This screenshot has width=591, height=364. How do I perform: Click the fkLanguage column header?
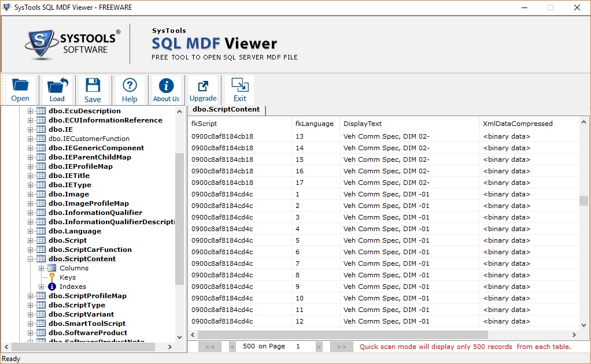316,124
